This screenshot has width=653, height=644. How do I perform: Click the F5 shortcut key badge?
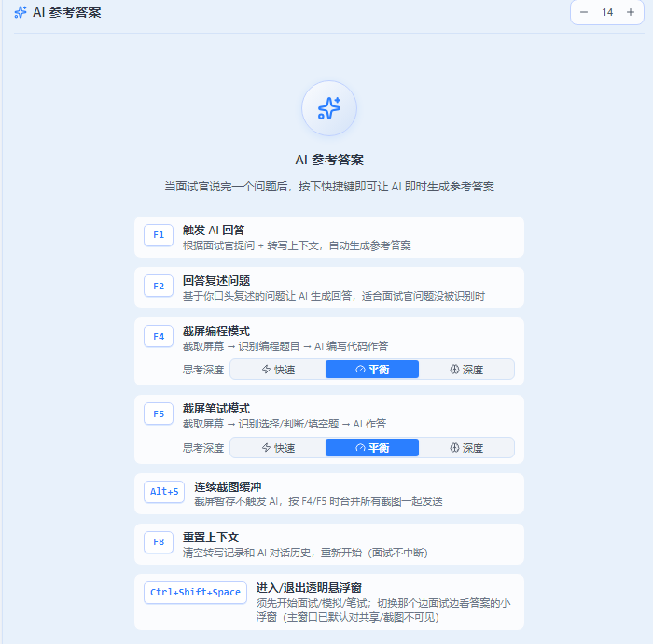[x=159, y=413]
